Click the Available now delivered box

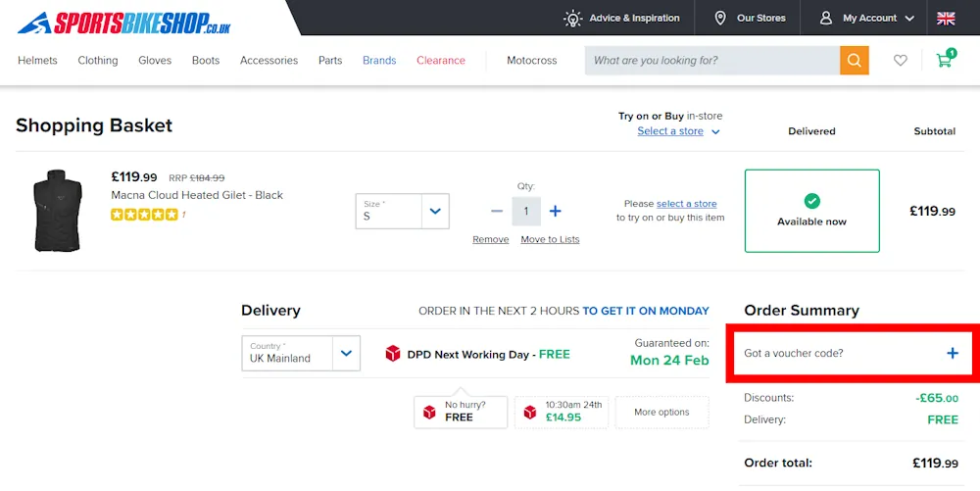[811, 211]
